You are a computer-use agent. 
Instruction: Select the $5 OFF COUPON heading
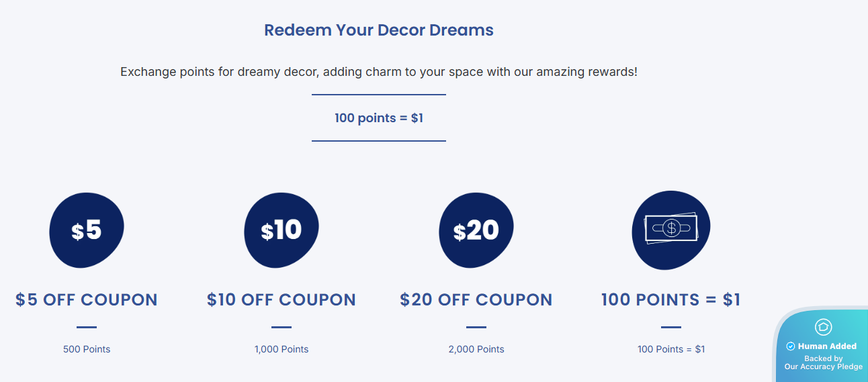pos(87,299)
